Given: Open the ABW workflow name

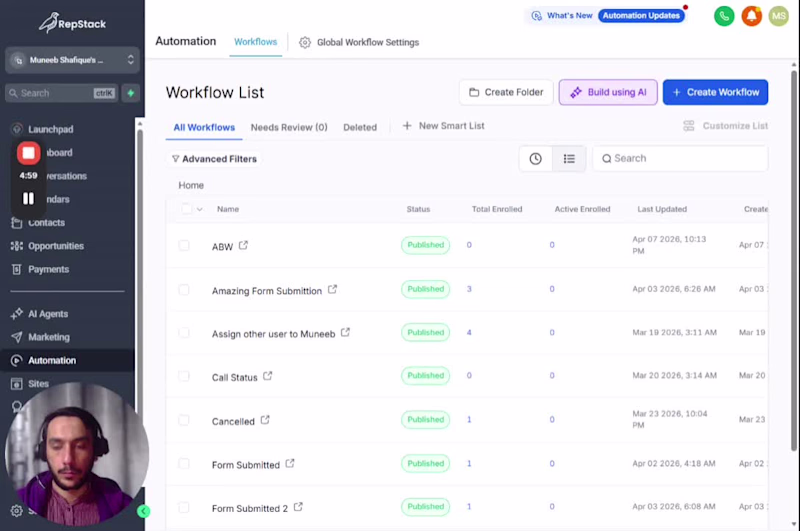Looking at the screenshot, I should (x=222, y=247).
